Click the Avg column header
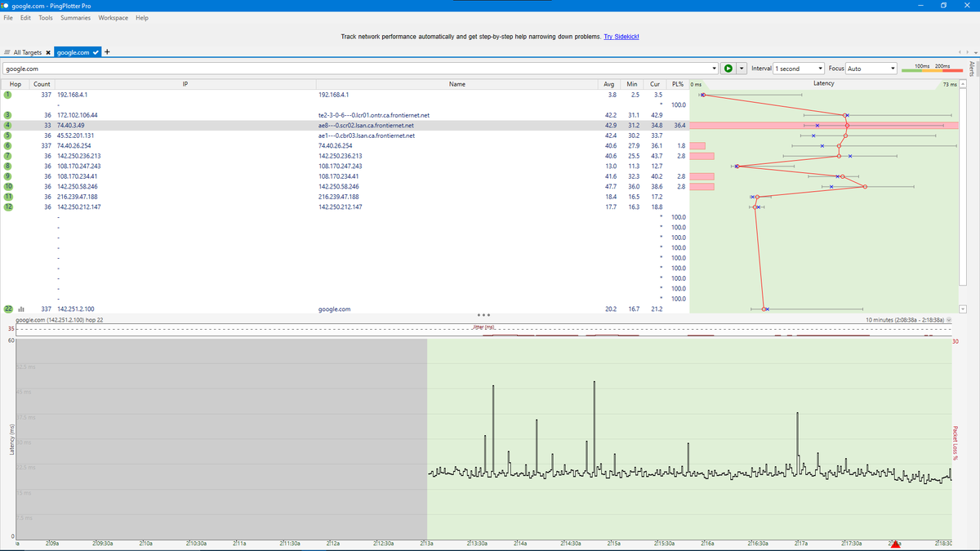The width and height of the screenshot is (980, 551). click(608, 84)
